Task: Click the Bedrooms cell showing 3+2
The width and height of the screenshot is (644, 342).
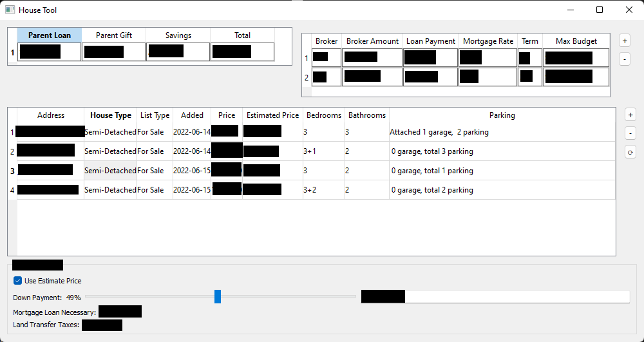Action: pos(323,190)
